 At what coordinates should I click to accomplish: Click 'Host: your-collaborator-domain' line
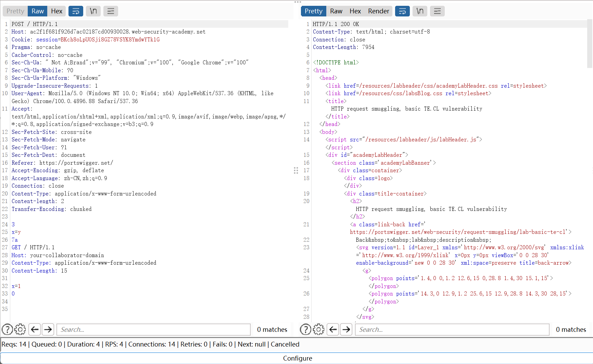tap(58, 255)
